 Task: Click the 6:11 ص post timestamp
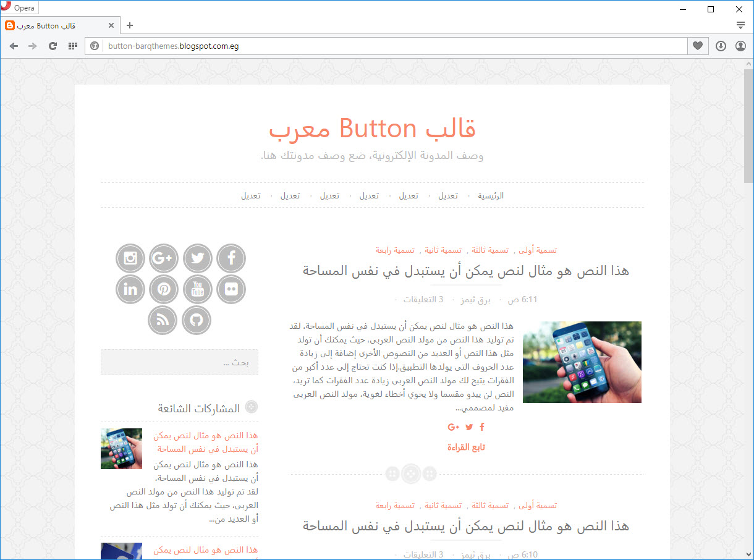click(523, 300)
